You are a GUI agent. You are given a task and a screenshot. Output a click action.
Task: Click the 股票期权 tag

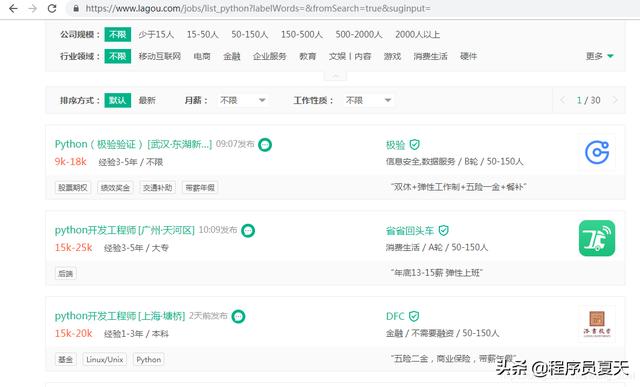click(73, 188)
